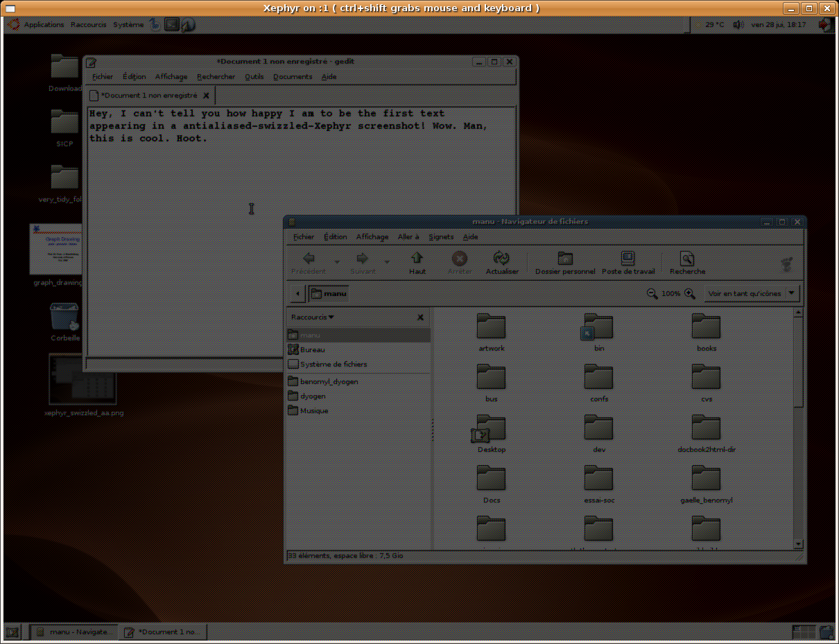Open the Raccourcis side pane dropdown
The width and height of the screenshot is (839, 644).
[x=312, y=317]
